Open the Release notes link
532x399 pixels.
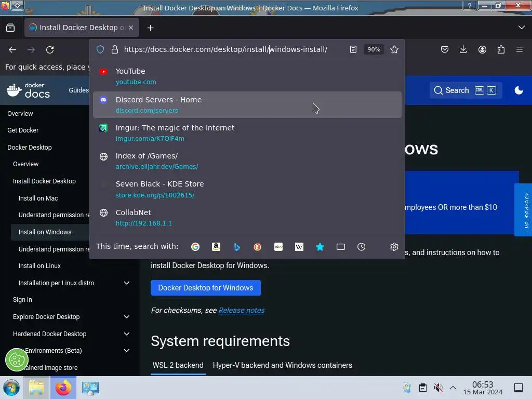click(x=241, y=311)
